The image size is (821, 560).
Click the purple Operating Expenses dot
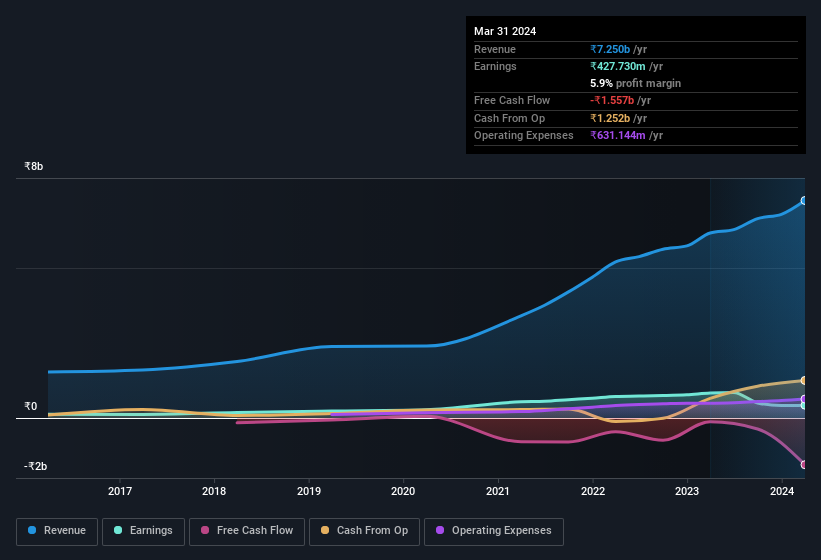(x=440, y=531)
